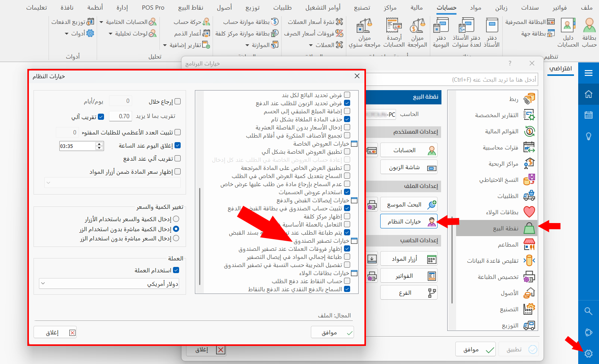The height and width of the screenshot is (364, 599).
Task: Open دفتر اليومية ribbon icon
Action: click(441, 33)
